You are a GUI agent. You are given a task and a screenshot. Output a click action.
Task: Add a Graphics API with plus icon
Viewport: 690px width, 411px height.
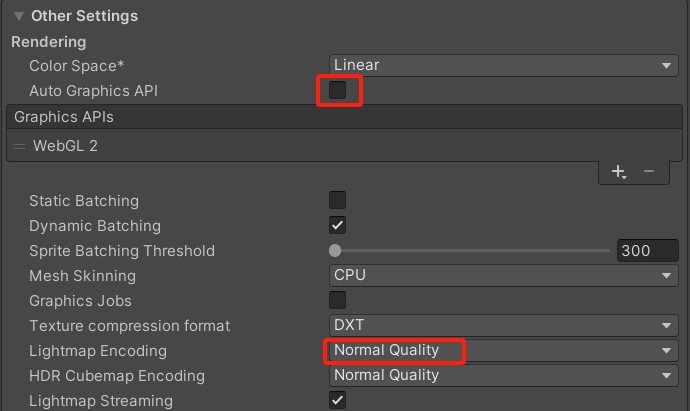619,172
